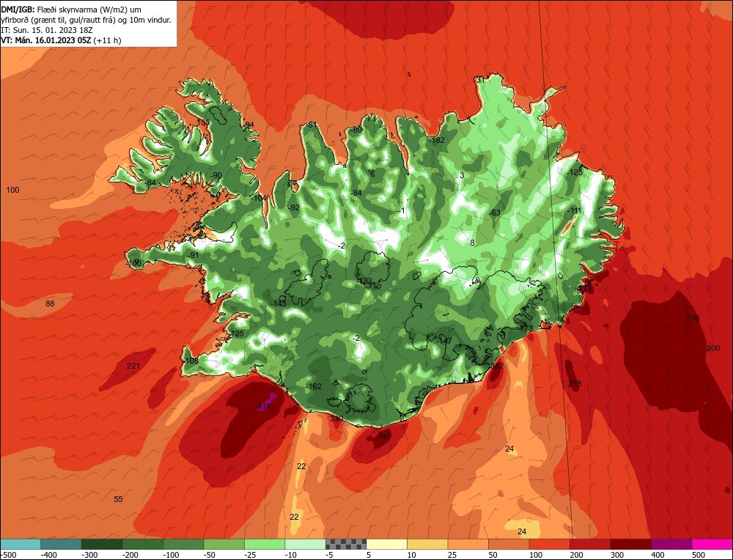Click the 55 value in the southwest ocean

click(118, 499)
